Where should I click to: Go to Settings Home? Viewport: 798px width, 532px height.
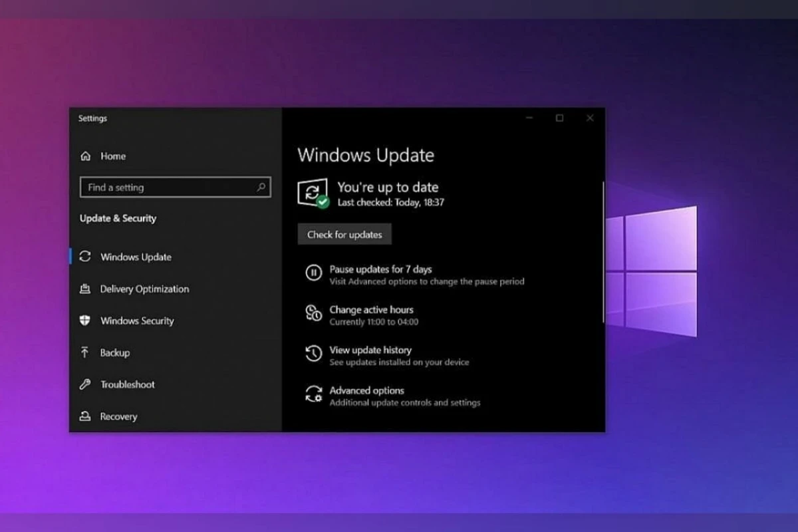point(113,156)
